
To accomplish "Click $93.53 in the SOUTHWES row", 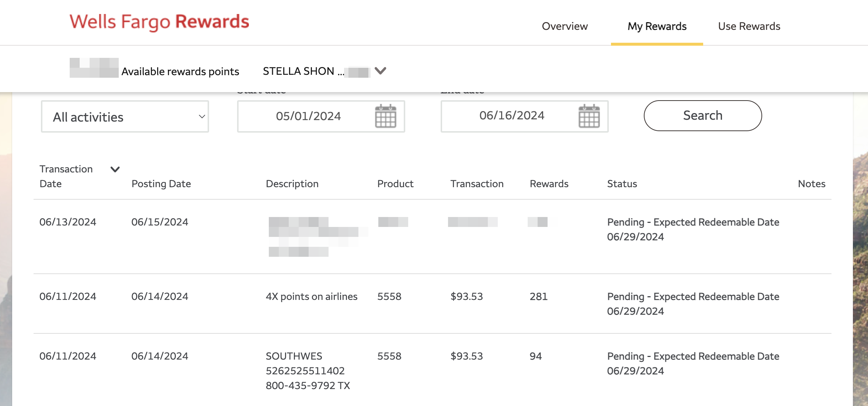I will click(x=466, y=356).
